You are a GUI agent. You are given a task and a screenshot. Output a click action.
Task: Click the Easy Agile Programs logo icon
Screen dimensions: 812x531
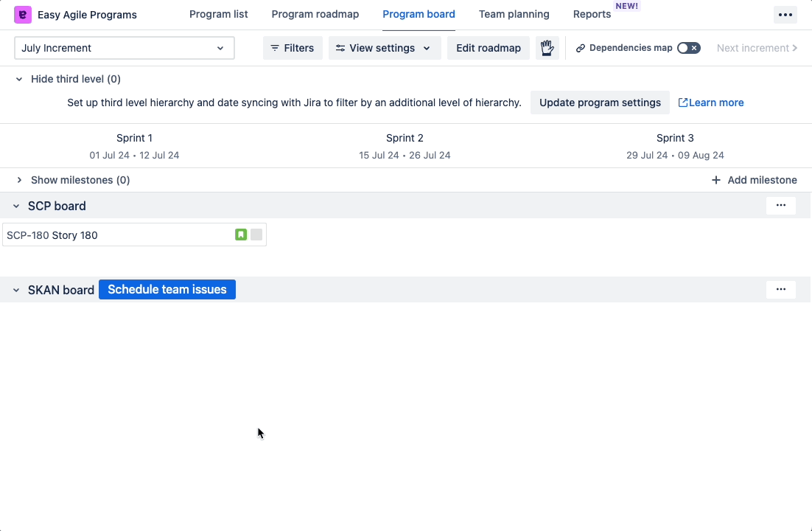click(23, 15)
